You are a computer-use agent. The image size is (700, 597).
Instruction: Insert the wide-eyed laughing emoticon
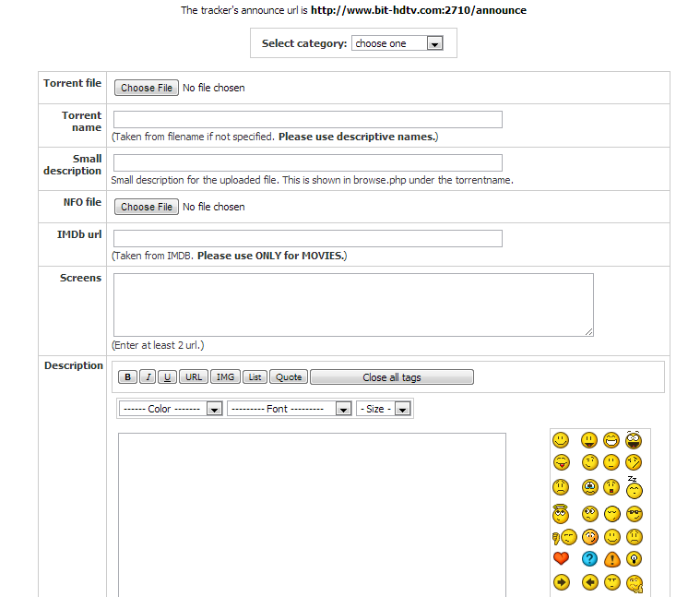(x=634, y=440)
